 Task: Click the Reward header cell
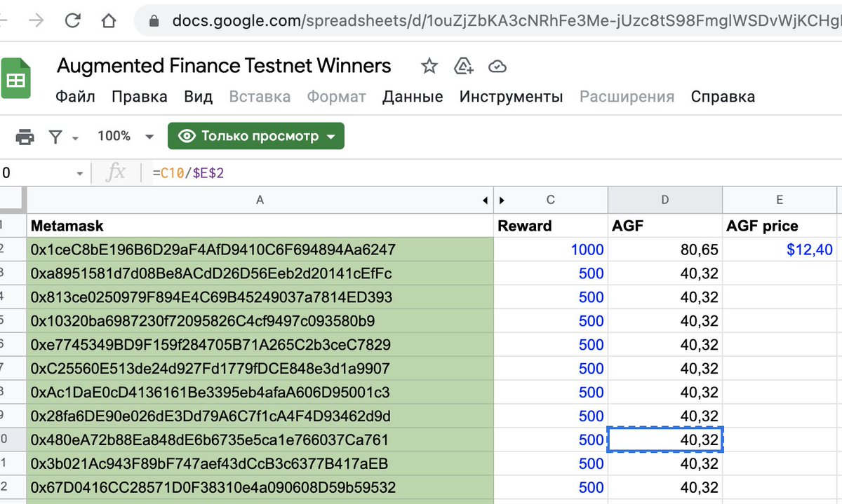tap(551, 226)
